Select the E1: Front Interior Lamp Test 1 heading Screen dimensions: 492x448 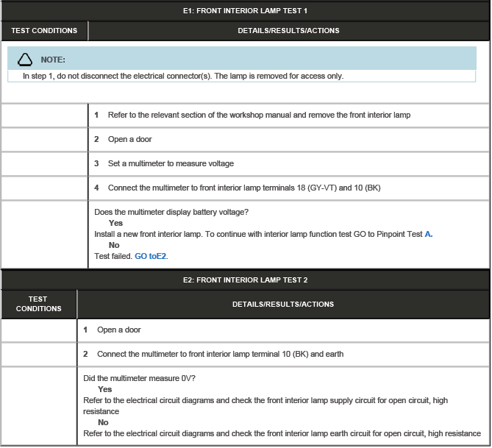[x=245, y=11]
